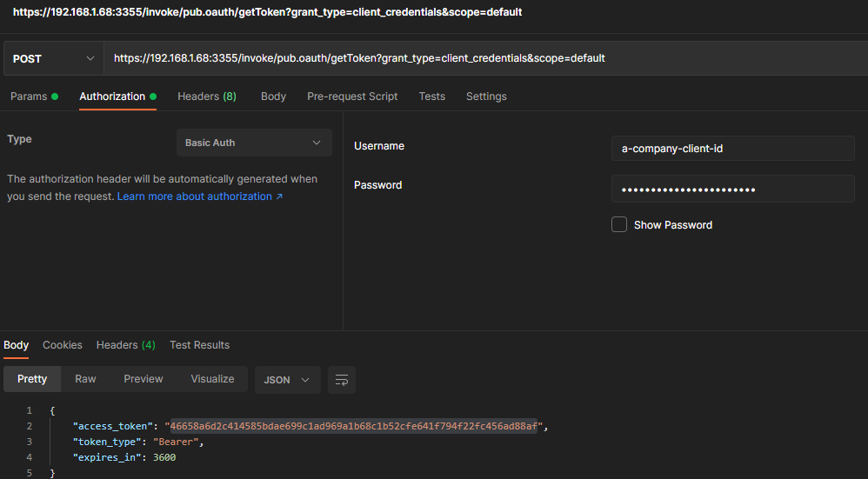View the Test Results tab
The height and width of the screenshot is (479, 868).
click(199, 345)
